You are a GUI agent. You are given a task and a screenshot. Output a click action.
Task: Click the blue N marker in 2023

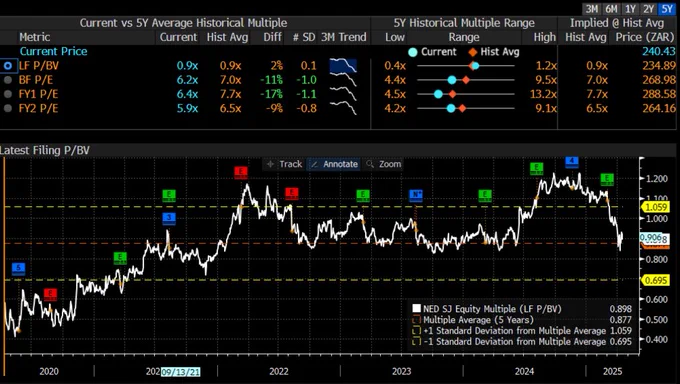click(416, 195)
